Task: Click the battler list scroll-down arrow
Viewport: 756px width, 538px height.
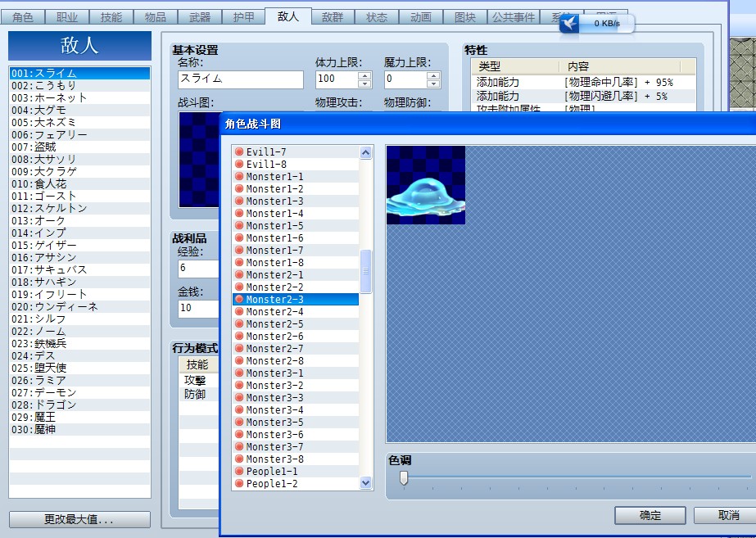Action: point(365,482)
